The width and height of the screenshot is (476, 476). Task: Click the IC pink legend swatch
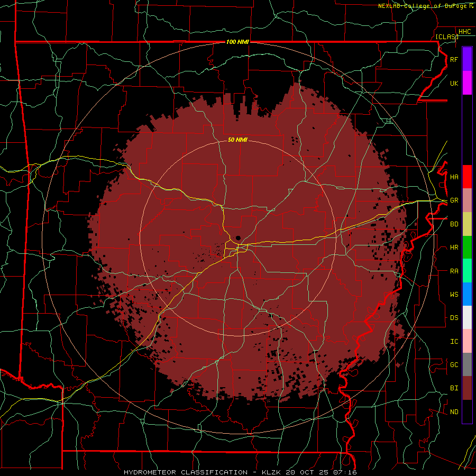467,341
